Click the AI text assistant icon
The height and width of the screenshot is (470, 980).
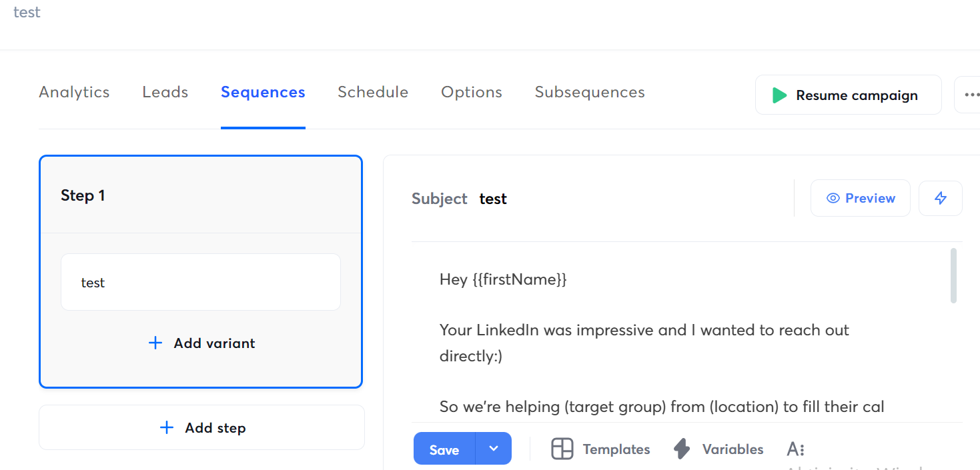[795, 449]
